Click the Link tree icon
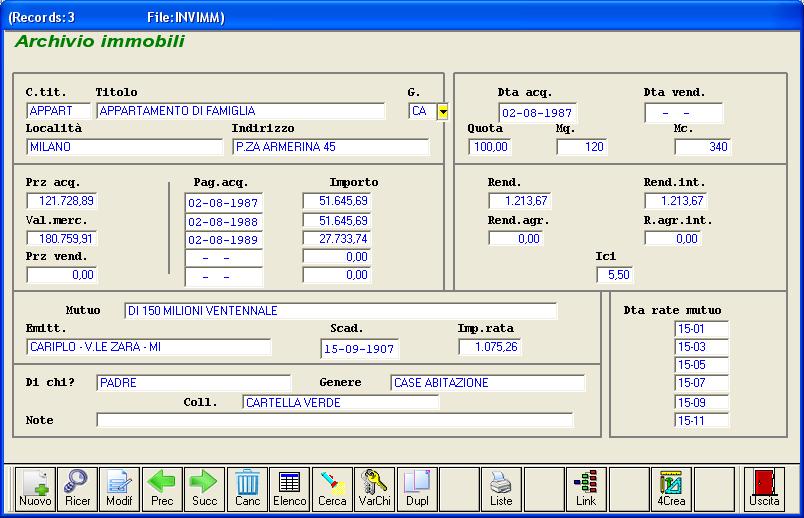The image size is (804, 518). pos(586,489)
